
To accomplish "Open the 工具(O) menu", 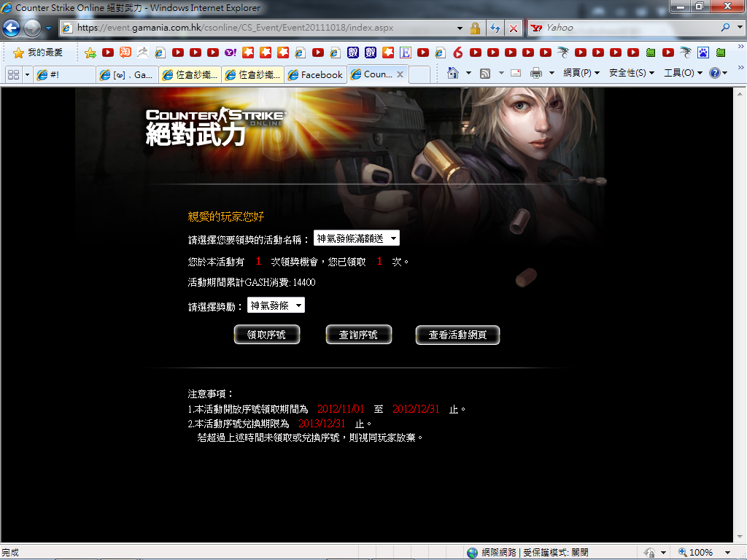I will [683, 73].
